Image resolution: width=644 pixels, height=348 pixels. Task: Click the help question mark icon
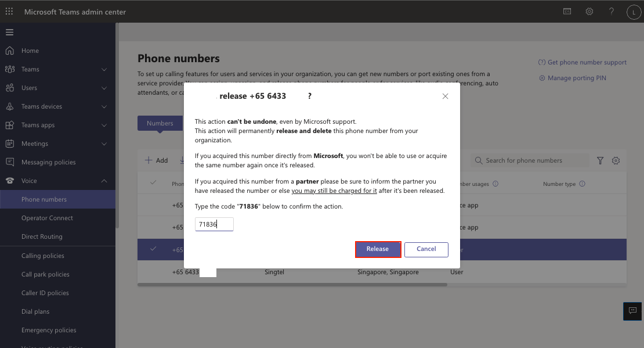(611, 12)
